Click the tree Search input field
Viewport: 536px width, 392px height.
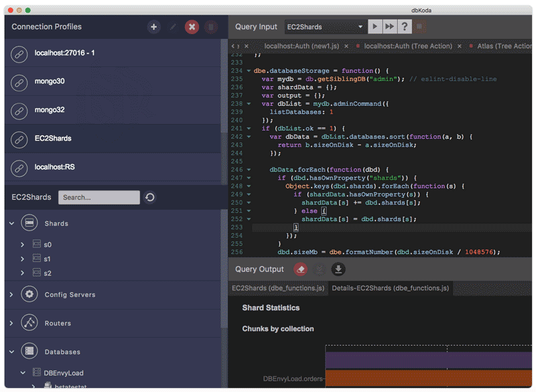[x=98, y=198]
